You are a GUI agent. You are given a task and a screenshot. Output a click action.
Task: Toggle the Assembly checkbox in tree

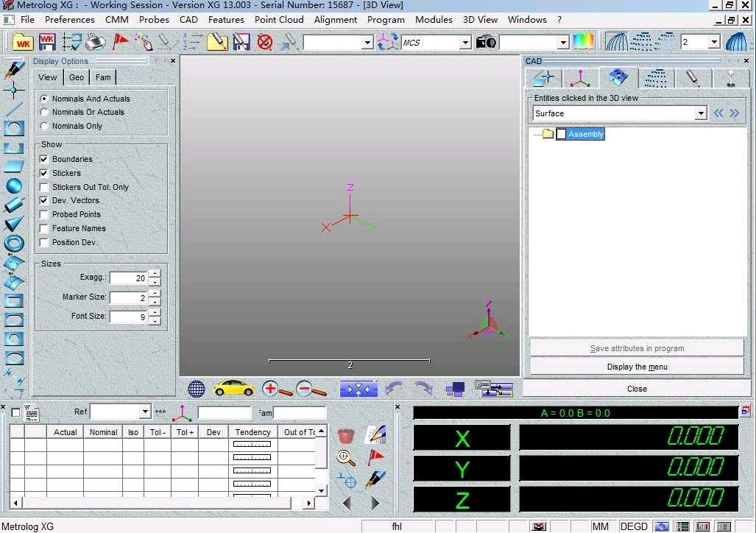[x=561, y=134]
